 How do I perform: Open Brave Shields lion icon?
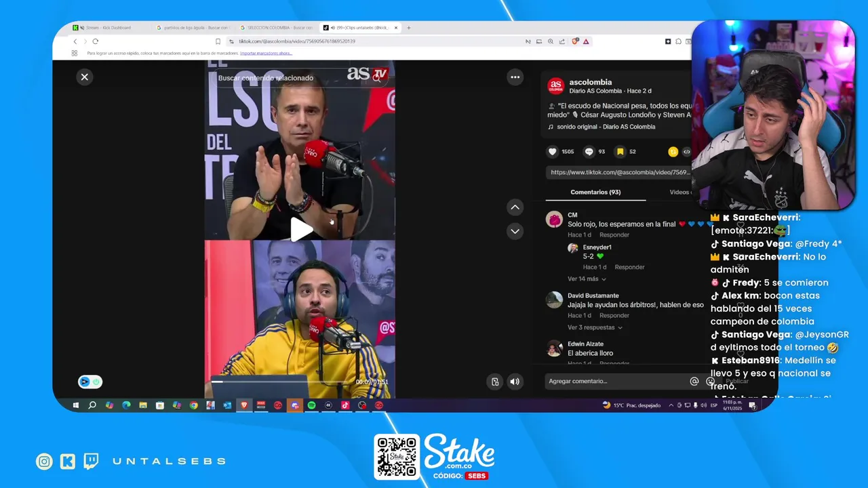point(575,41)
